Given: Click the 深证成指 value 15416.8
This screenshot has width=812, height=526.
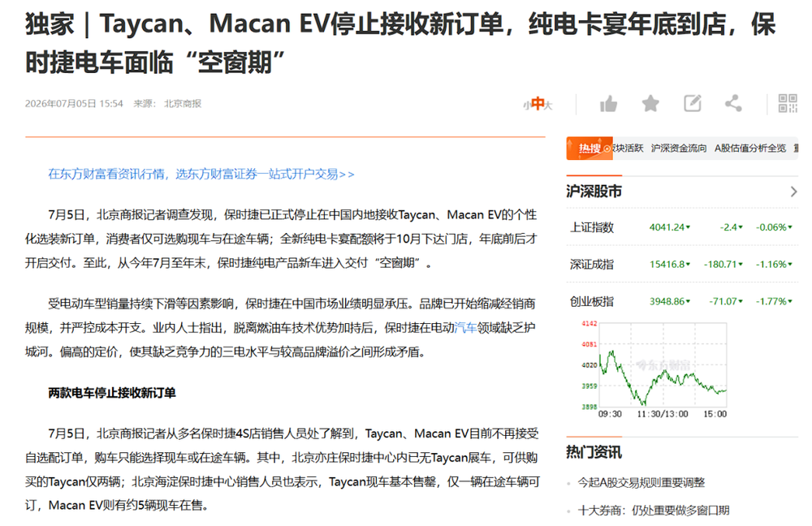Looking at the screenshot, I should coord(670,265).
